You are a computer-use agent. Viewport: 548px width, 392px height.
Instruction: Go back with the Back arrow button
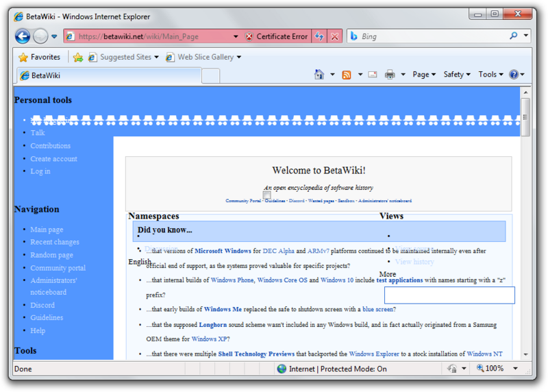click(x=23, y=36)
